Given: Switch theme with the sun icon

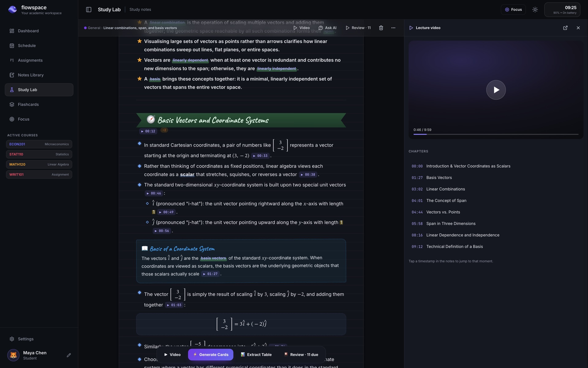Looking at the screenshot, I should pyautogui.click(x=535, y=10).
